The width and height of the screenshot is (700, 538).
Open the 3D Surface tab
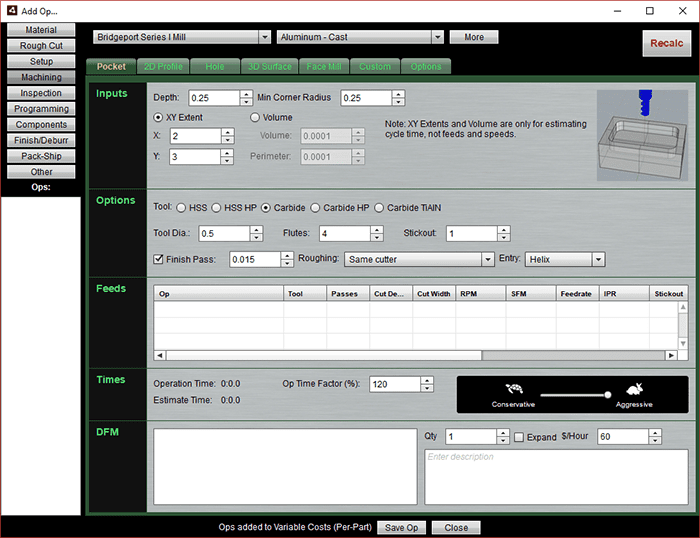click(x=269, y=67)
